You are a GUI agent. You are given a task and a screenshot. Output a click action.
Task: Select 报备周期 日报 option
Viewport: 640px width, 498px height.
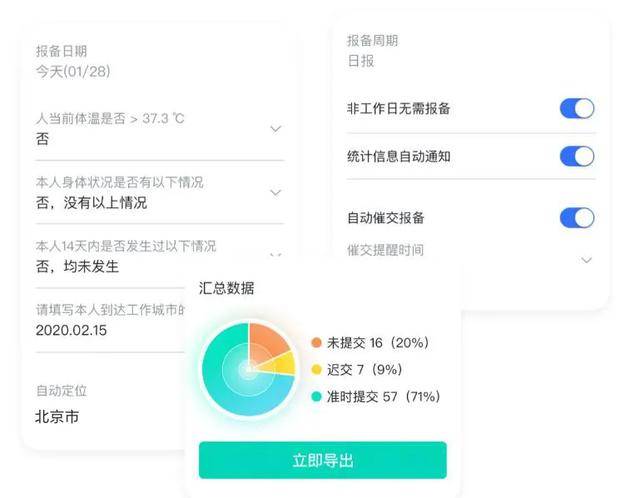click(x=360, y=61)
